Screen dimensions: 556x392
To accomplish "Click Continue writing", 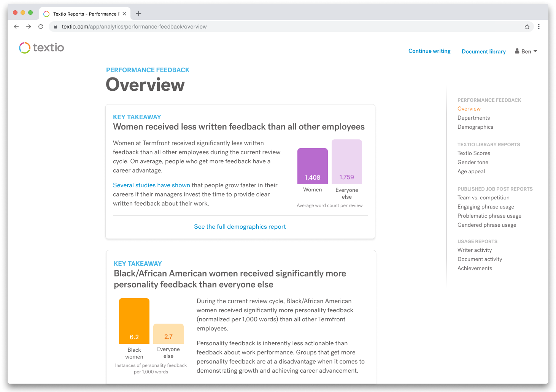I will click(429, 51).
